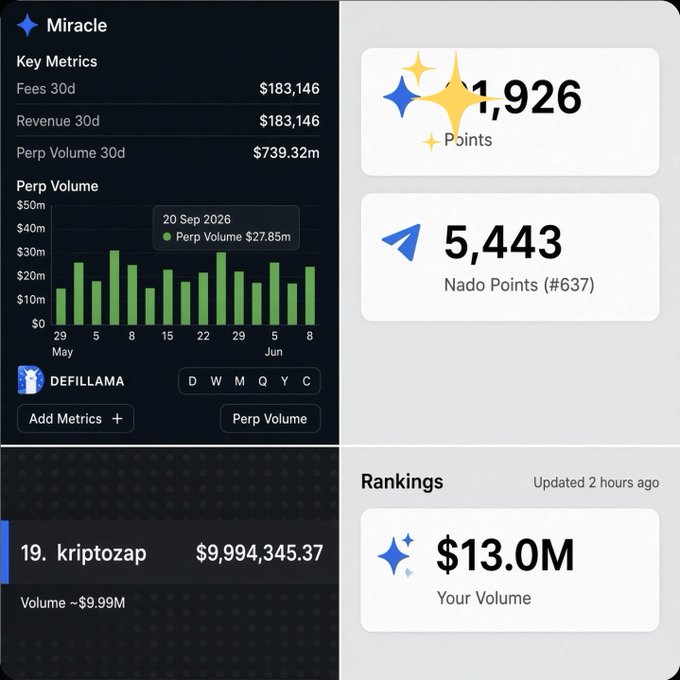Click the plus icon in Add Metrics

pyautogui.click(x=117, y=418)
